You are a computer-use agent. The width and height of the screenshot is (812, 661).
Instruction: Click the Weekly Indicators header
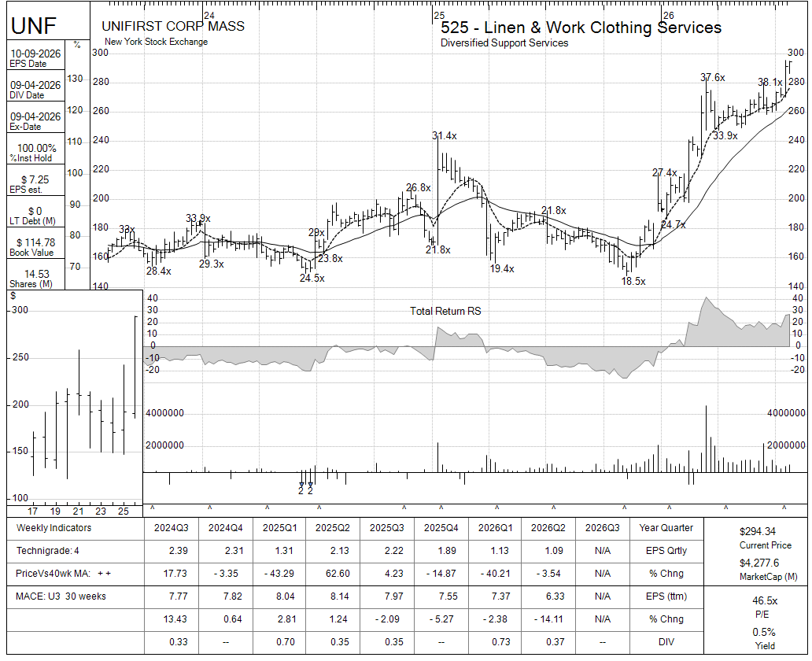[54, 528]
